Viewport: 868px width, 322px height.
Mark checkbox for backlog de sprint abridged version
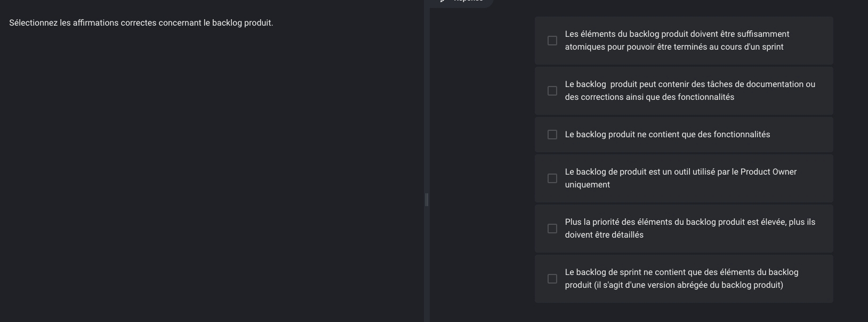552,279
